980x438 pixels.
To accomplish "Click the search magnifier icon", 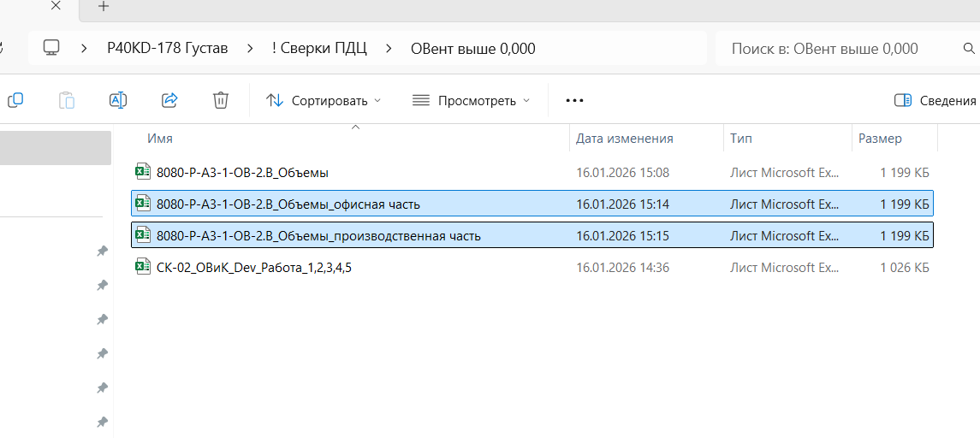I will tap(967, 49).
